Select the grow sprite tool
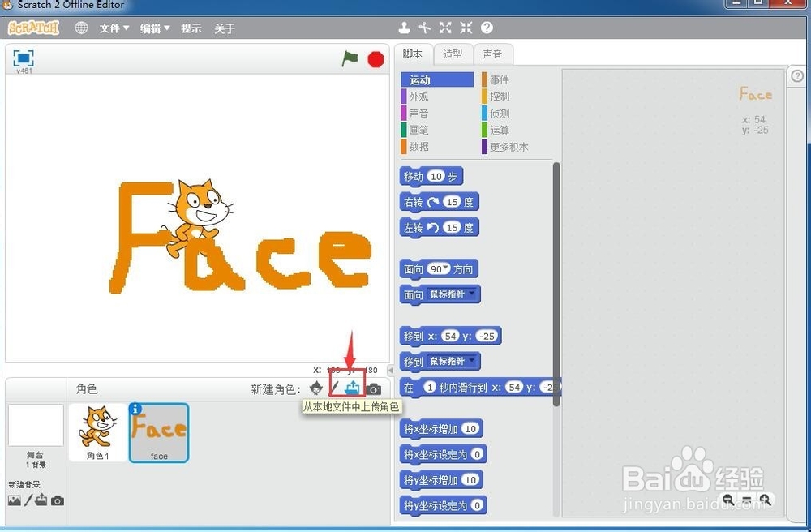Viewport: 811px width, 532px height. [x=445, y=28]
